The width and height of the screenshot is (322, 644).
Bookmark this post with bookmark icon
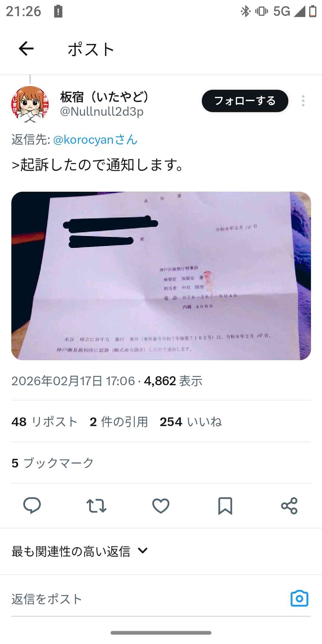(x=225, y=506)
